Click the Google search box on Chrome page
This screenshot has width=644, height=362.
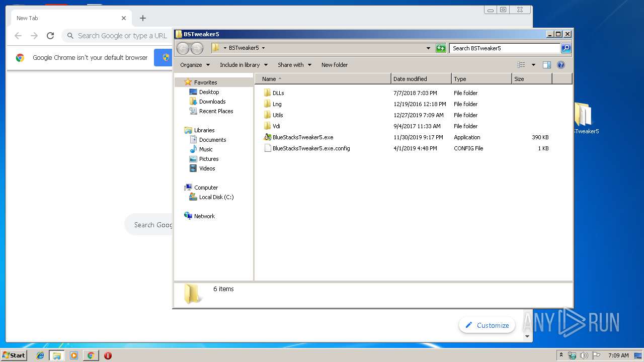point(148,225)
